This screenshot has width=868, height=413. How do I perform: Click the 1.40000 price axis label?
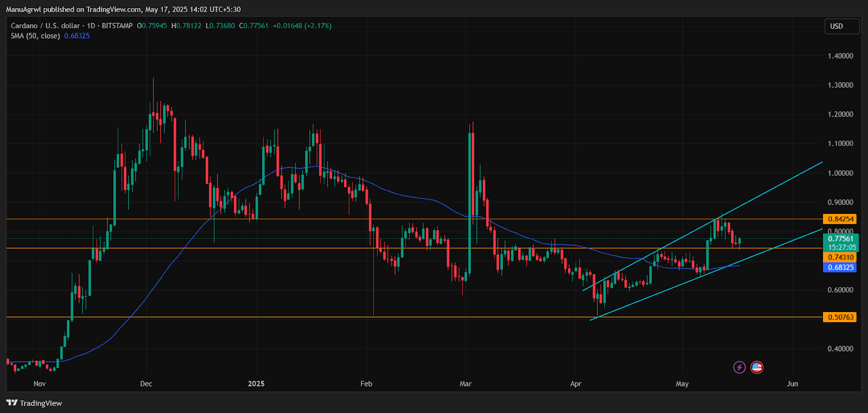pyautogui.click(x=840, y=56)
